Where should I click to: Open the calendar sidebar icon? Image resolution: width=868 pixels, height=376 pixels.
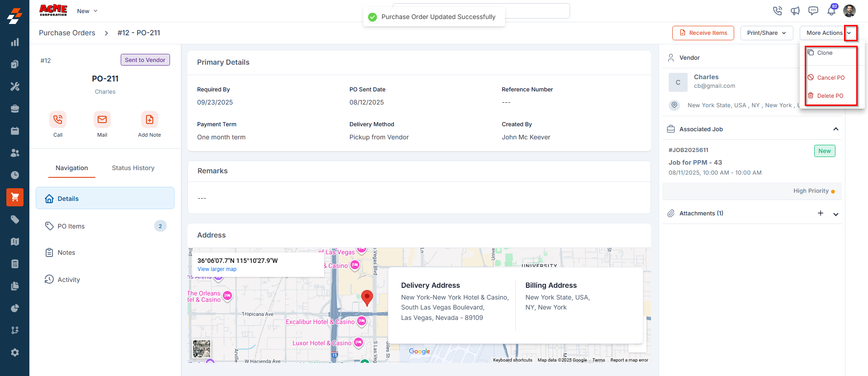click(15, 131)
